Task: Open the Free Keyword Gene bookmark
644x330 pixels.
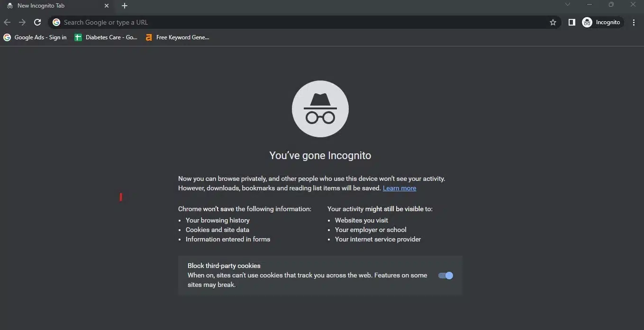Action: click(x=177, y=37)
